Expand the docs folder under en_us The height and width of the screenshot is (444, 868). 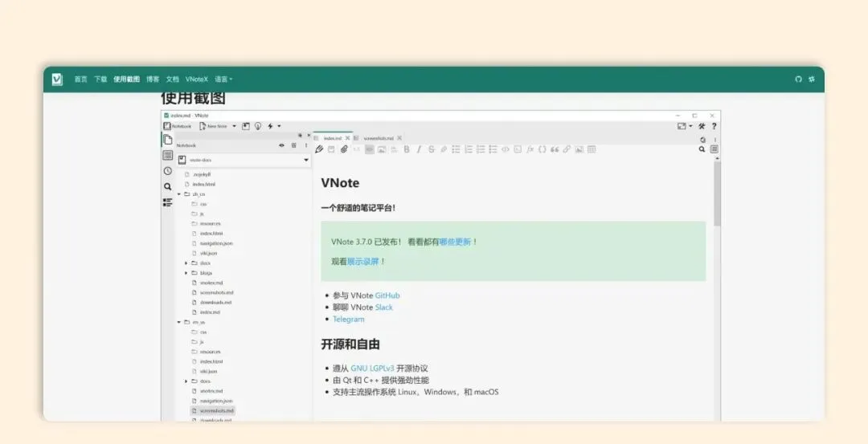186,381
